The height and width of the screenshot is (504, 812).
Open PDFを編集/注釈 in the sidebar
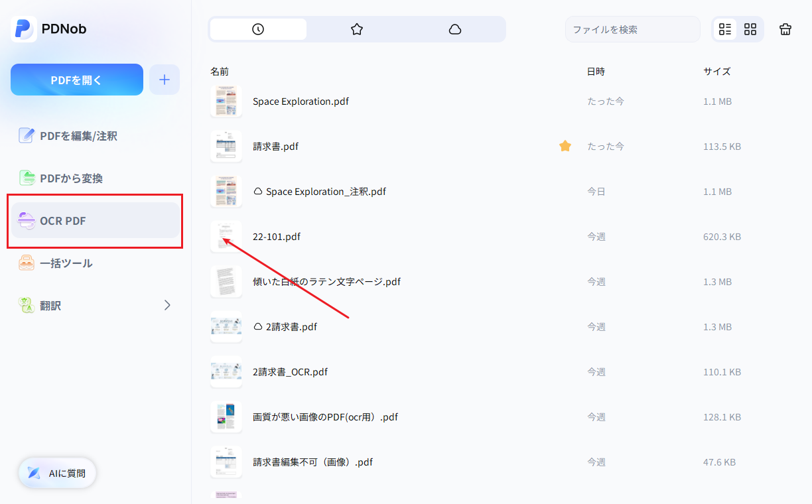pyautogui.click(x=94, y=136)
